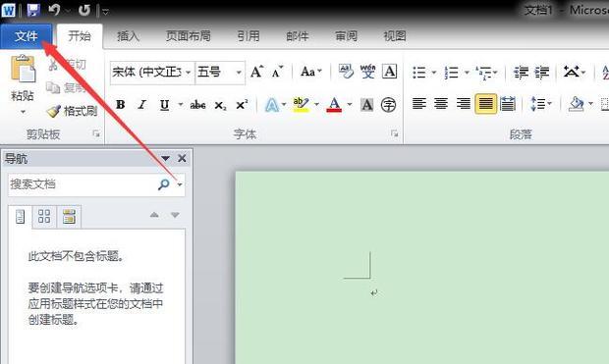Apply strikethrough with the abc icon
The height and width of the screenshot is (364, 609).
pos(197,105)
